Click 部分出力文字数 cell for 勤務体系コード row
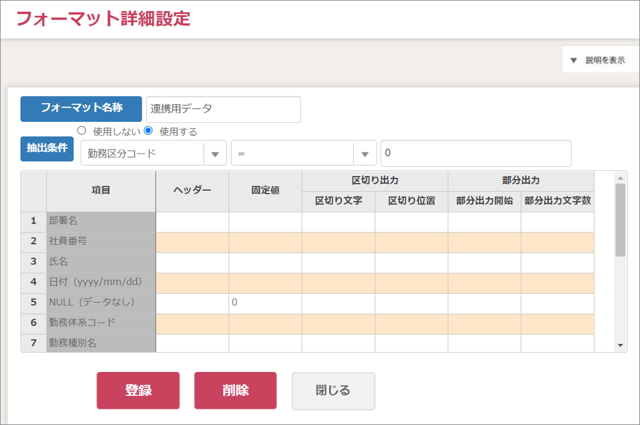Image resolution: width=640 pixels, height=425 pixels. (x=558, y=324)
